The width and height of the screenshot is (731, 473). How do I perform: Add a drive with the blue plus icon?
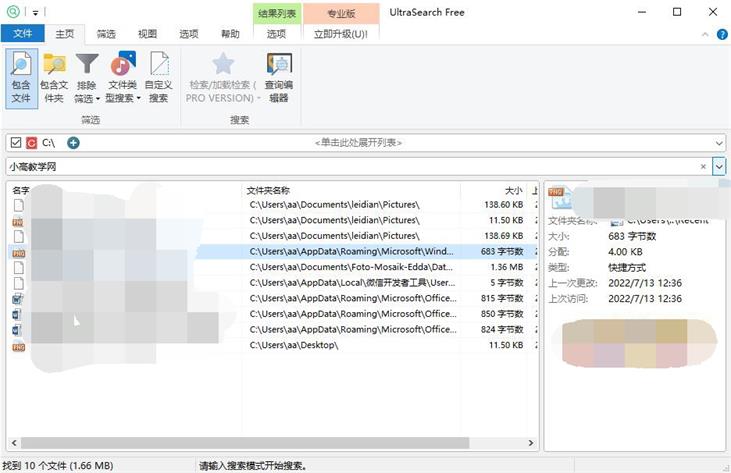[73, 143]
